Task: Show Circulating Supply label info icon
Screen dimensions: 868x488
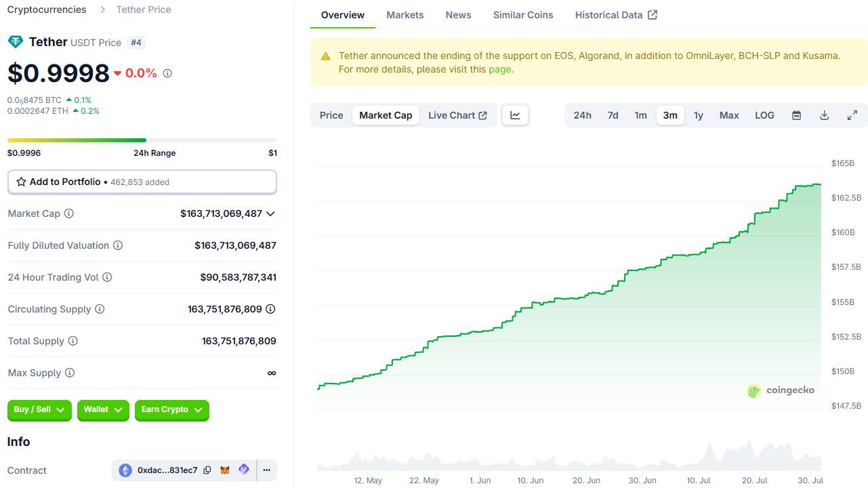Action: (100, 309)
